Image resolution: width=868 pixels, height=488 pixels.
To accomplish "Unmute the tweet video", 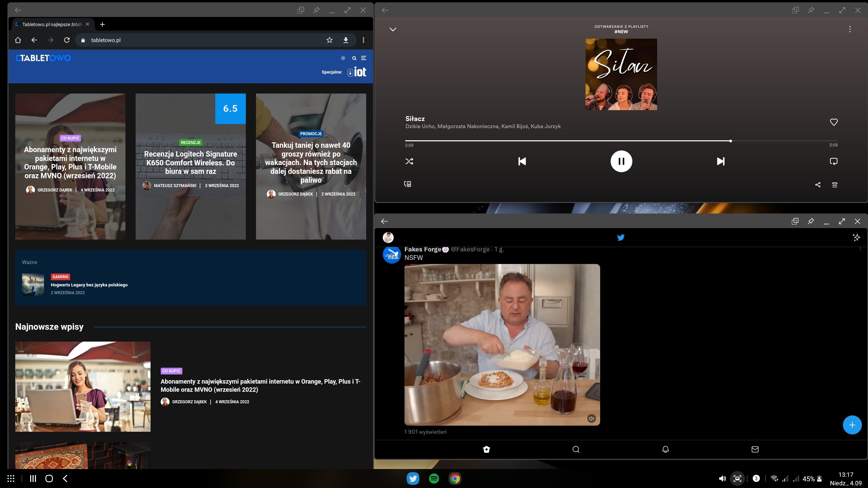I will click(592, 419).
